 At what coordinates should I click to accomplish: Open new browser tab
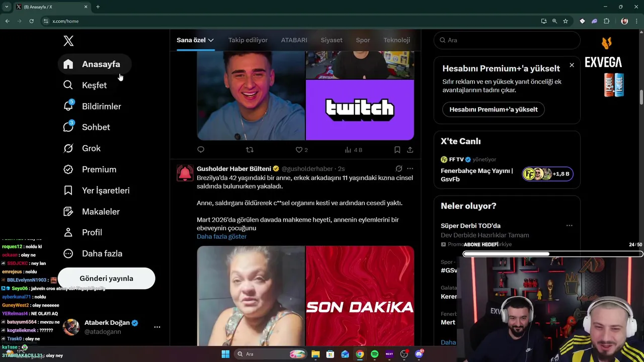[x=98, y=7]
